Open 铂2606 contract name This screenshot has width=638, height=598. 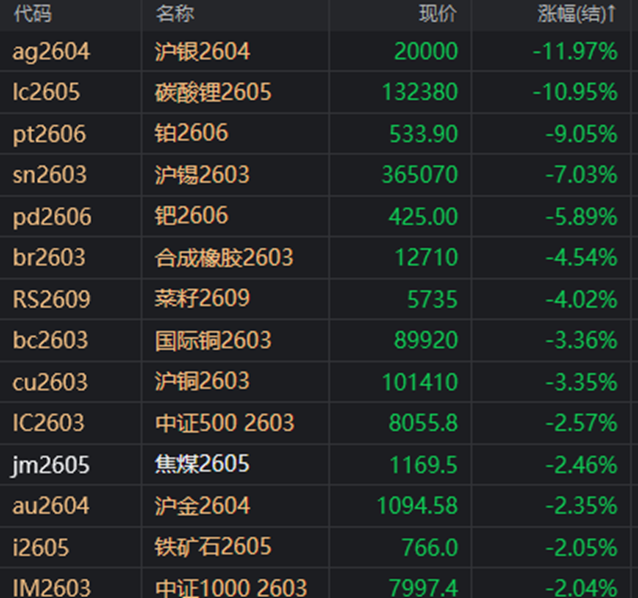tap(191, 133)
